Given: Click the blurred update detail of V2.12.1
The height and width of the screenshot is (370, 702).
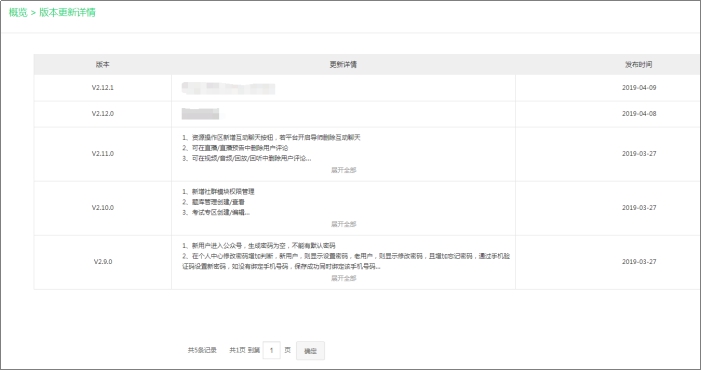Looking at the screenshot, I should 228,88.
